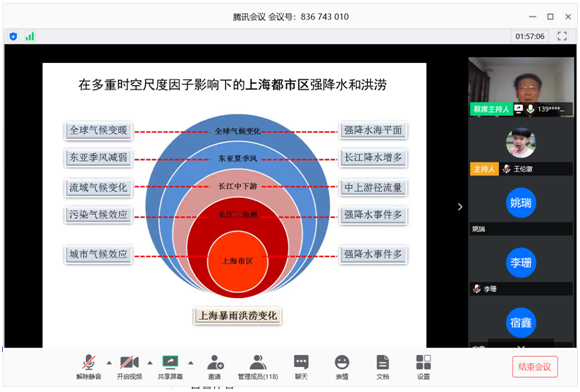Open 管理成员(118) participants panel
This screenshot has width=580, height=392.
click(258, 366)
